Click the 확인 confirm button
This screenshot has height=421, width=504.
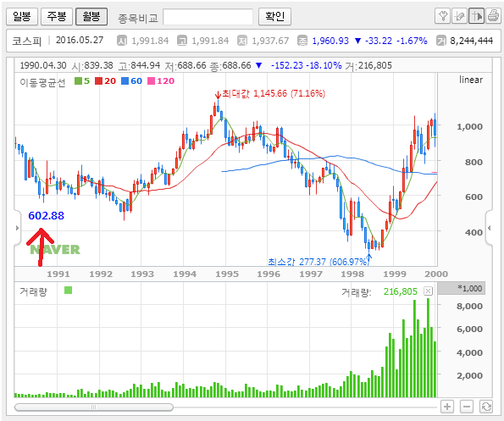pos(274,16)
